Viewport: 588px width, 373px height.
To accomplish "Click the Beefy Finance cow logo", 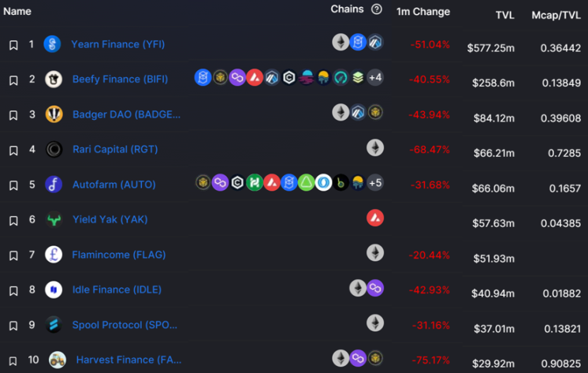I will [x=54, y=79].
